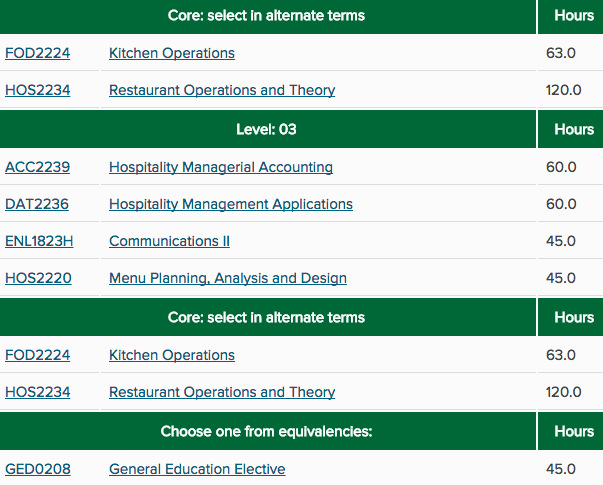The width and height of the screenshot is (603, 485).
Task: Click the Choose one from equivalencies header
Action: (266, 431)
